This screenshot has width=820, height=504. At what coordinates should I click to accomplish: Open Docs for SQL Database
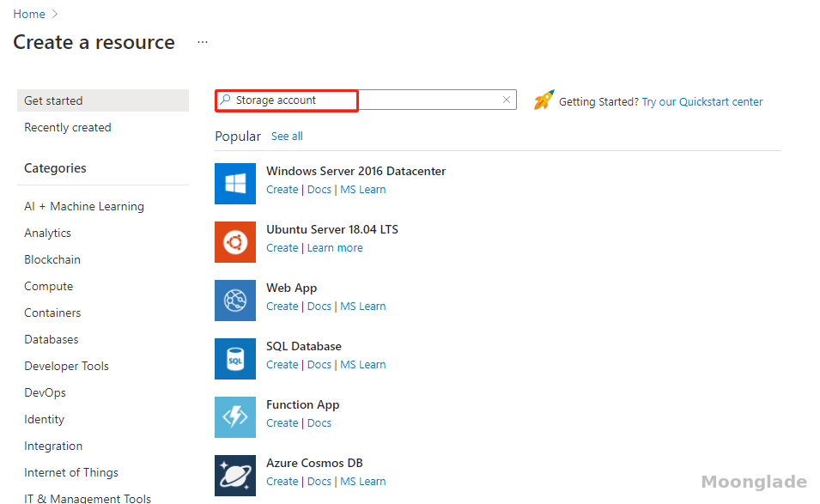[x=319, y=364]
